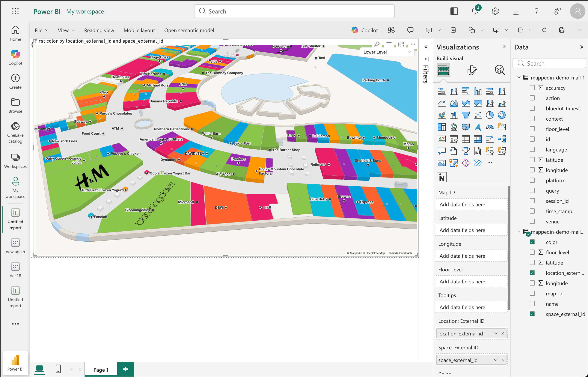
Task: Switch to Reading view
Action: [99, 30]
